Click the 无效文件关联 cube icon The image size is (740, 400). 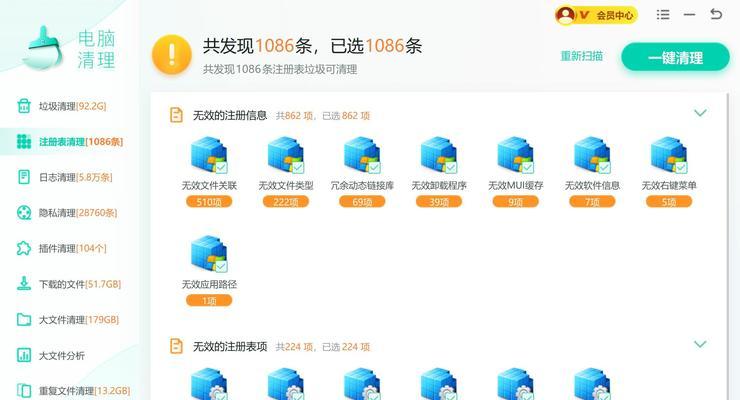[x=209, y=155]
